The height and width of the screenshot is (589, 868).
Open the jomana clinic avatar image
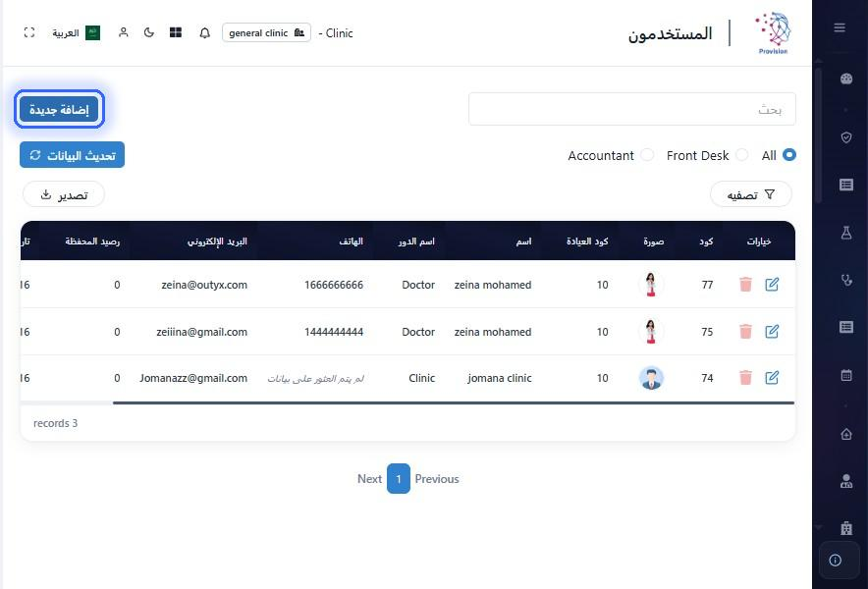651,378
